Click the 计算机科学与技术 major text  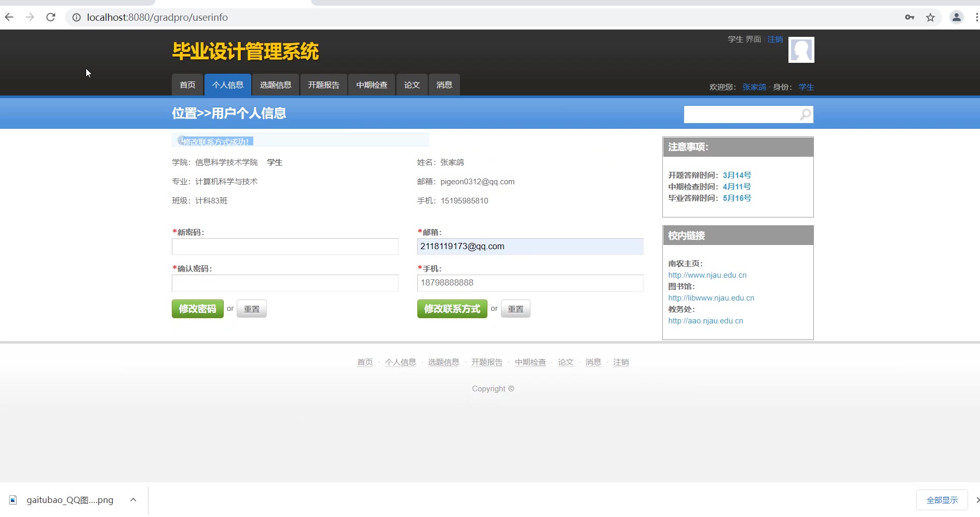226,182
